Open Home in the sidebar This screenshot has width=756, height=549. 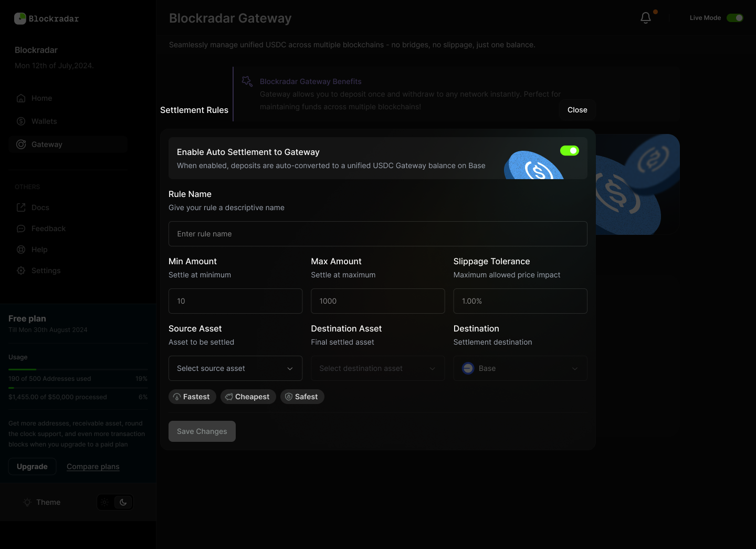point(68,98)
